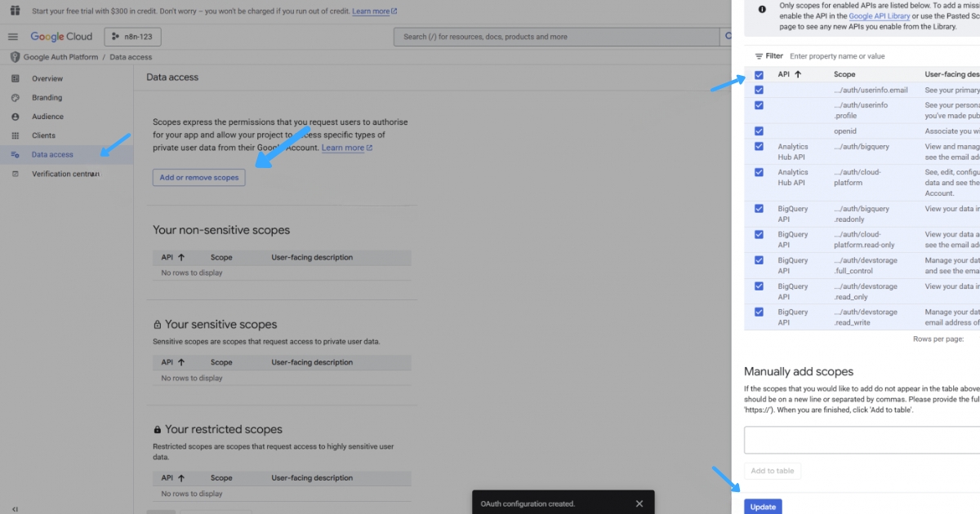Click the Add or remove scopes button
Screen dimensions: 980x514
click(198, 177)
